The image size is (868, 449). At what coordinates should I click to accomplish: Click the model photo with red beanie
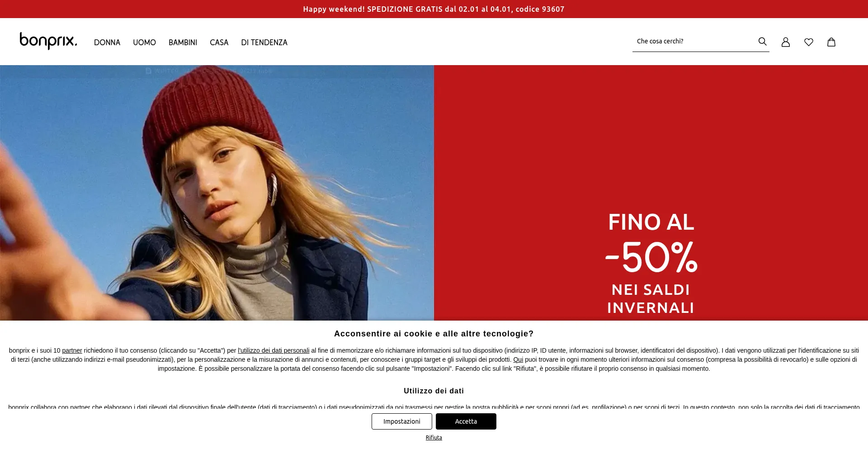[217, 193]
